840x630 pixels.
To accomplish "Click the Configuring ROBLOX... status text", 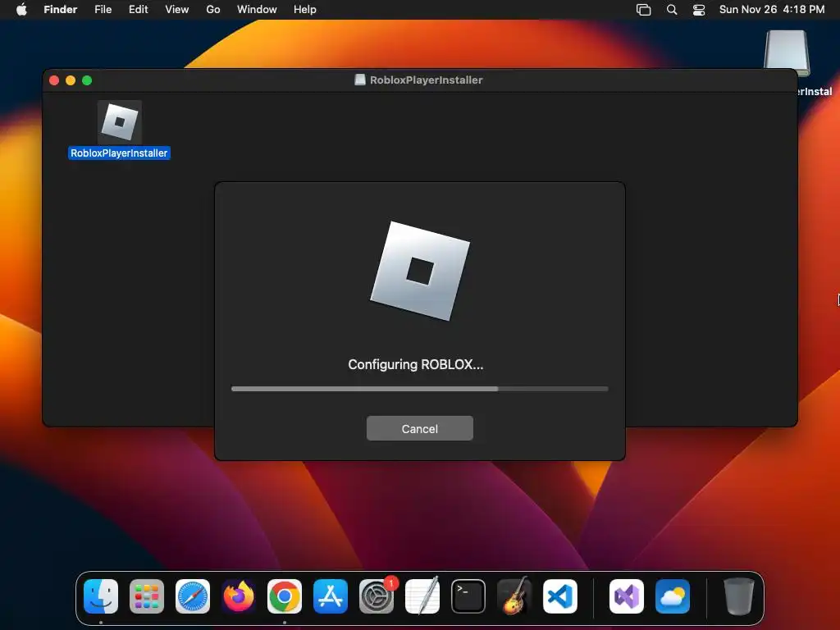I will tap(415, 365).
